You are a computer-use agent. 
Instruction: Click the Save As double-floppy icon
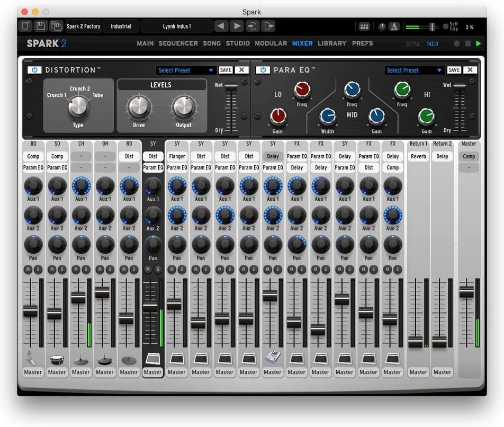point(56,26)
